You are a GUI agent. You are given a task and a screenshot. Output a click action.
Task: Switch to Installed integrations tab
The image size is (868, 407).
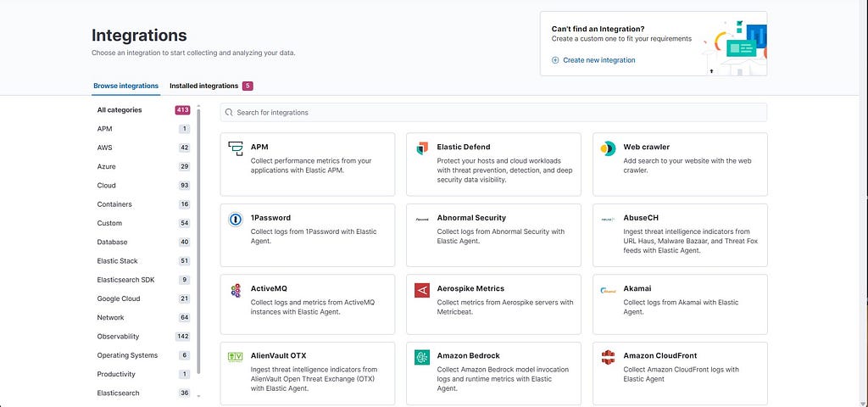203,86
